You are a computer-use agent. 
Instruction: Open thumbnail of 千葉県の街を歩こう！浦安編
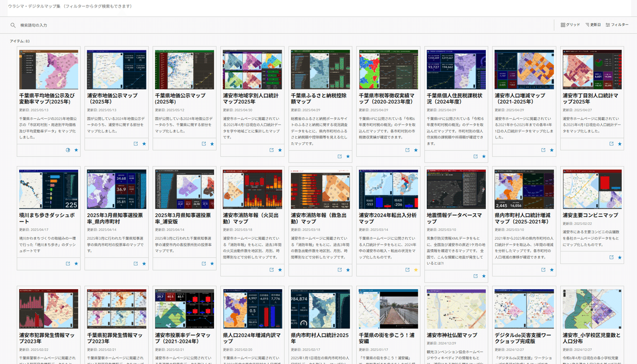389,309
